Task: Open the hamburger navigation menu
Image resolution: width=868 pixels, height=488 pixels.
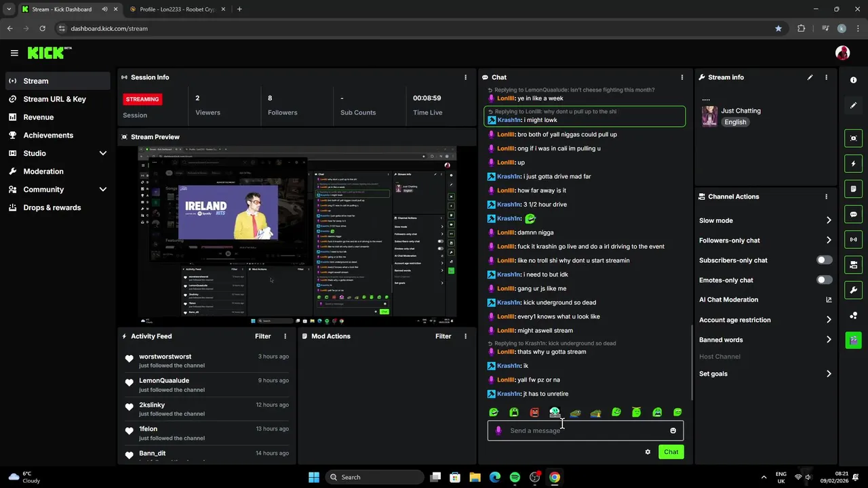Action: click(x=14, y=53)
